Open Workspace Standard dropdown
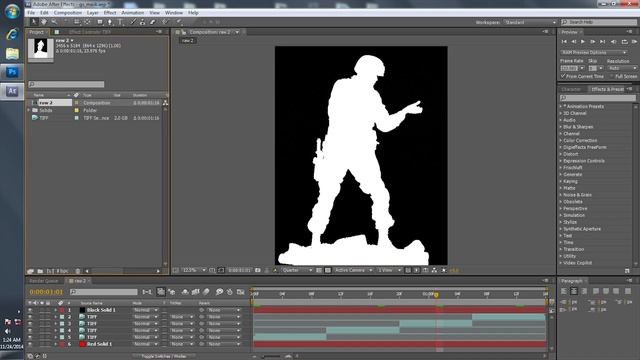The image size is (640, 360). coord(530,22)
